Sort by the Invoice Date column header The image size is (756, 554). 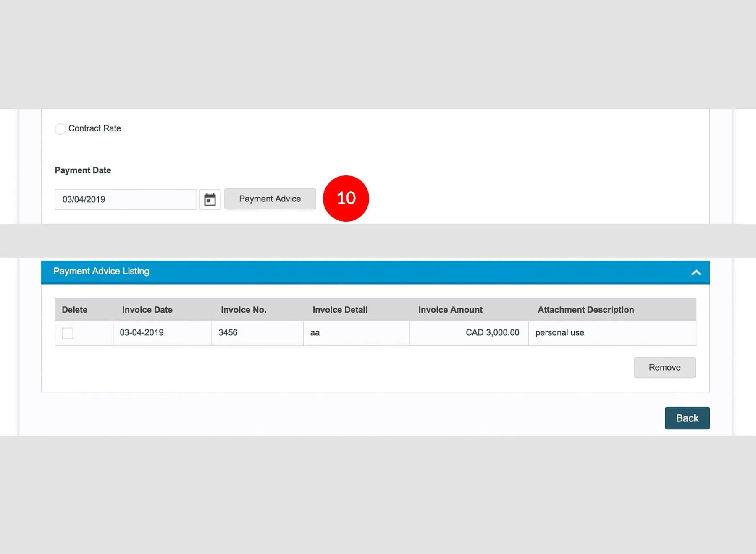[147, 310]
